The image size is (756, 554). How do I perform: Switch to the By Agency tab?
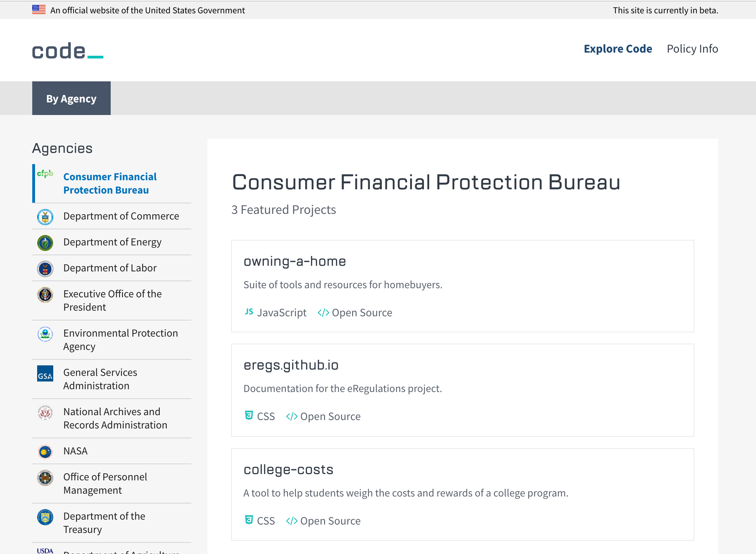[71, 98]
